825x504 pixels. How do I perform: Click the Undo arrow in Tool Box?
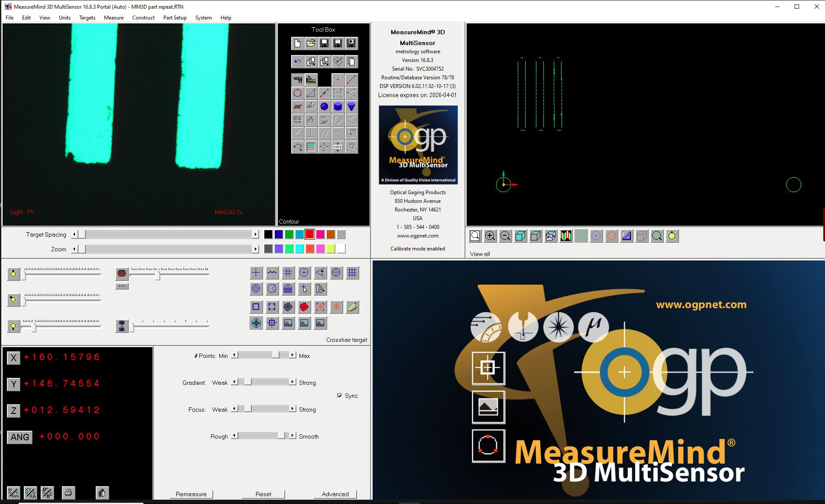point(297,62)
